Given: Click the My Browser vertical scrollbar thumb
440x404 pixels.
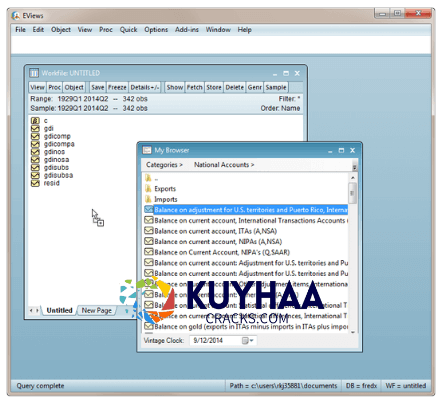Looking at the screenshot, I should coord(353,193).
